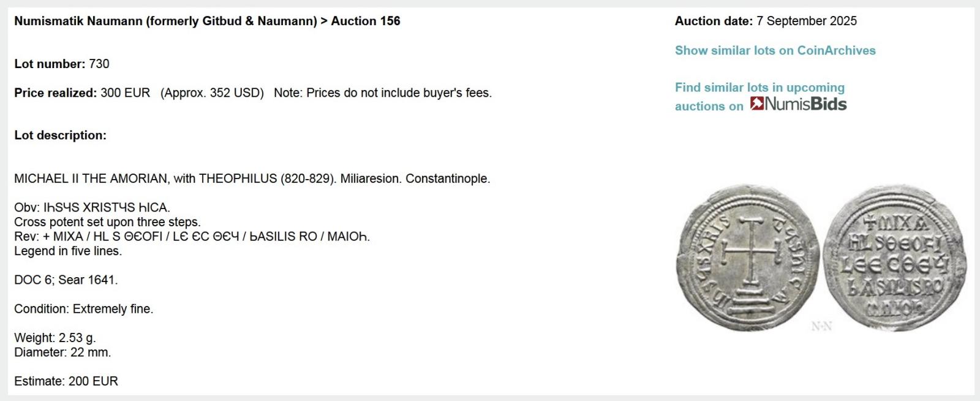Click the N·N watermark below the coins
The image size is (980, 401).
(x=821, y=326)
